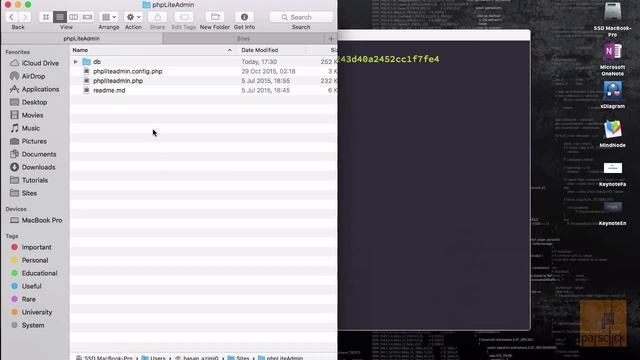The height and width of the screenshot is (360, 640).
Task: Open iCloud Drive in sidebar
Action: point(35,63)
